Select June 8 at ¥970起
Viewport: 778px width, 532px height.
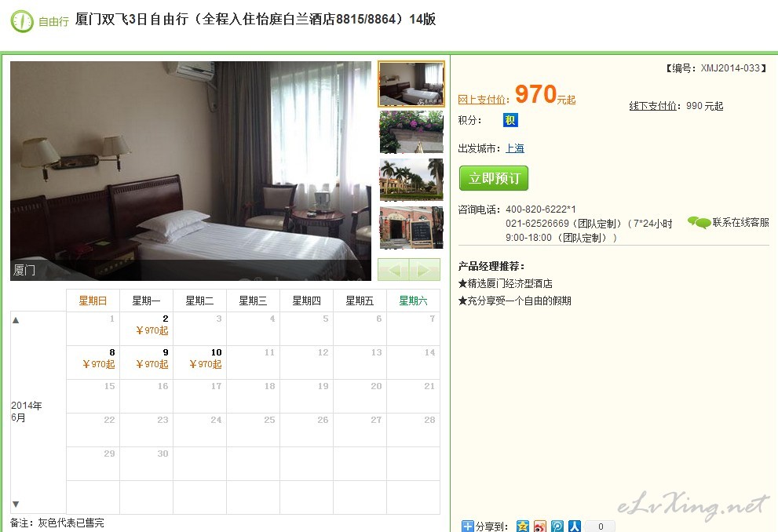pos(93,363)
